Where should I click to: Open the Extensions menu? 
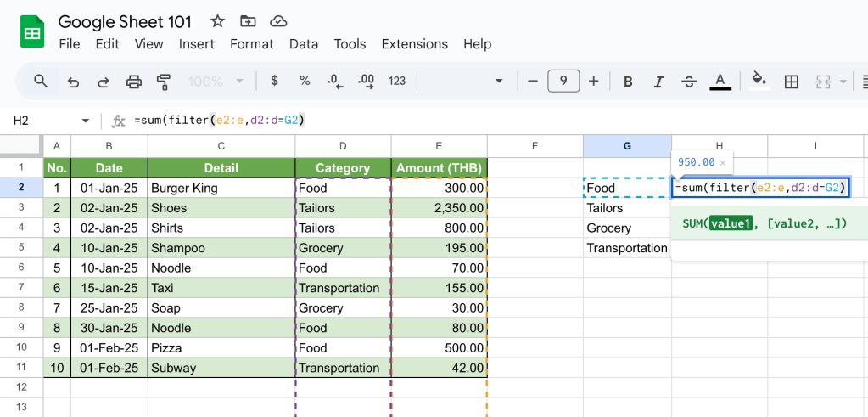[415, 44]
